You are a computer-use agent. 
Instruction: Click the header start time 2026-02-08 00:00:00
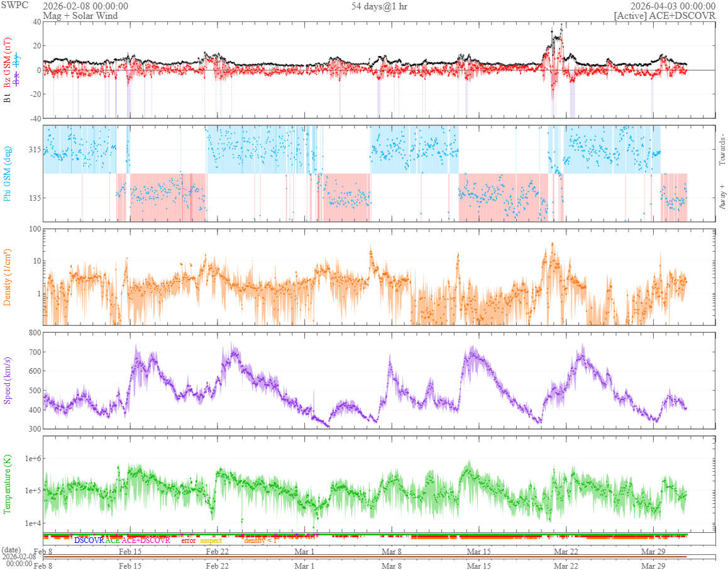(85, 6)
